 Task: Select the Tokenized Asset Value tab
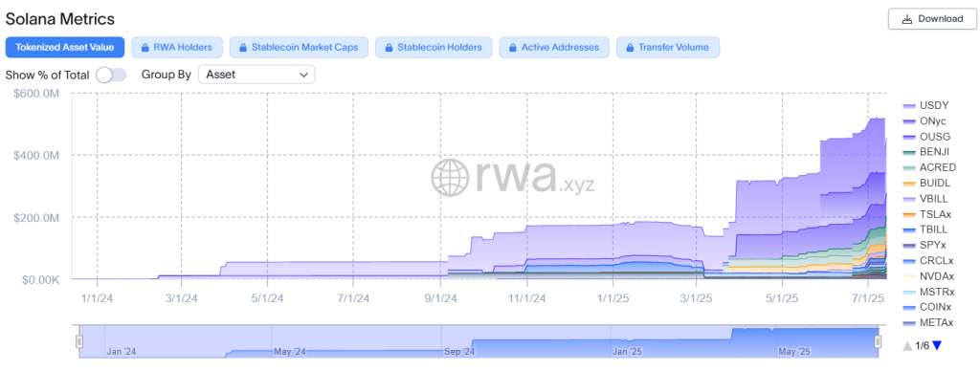pyautogui.click(x=65, y=48)
